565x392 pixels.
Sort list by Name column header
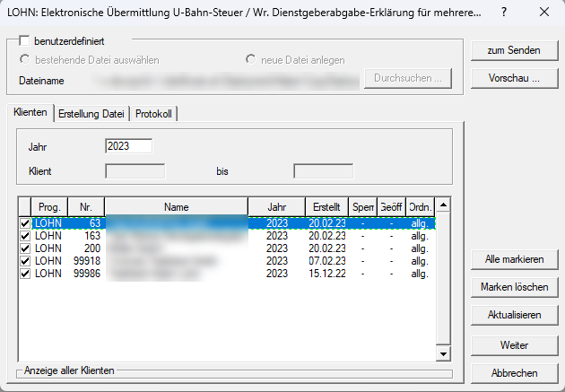pos(176,207)
